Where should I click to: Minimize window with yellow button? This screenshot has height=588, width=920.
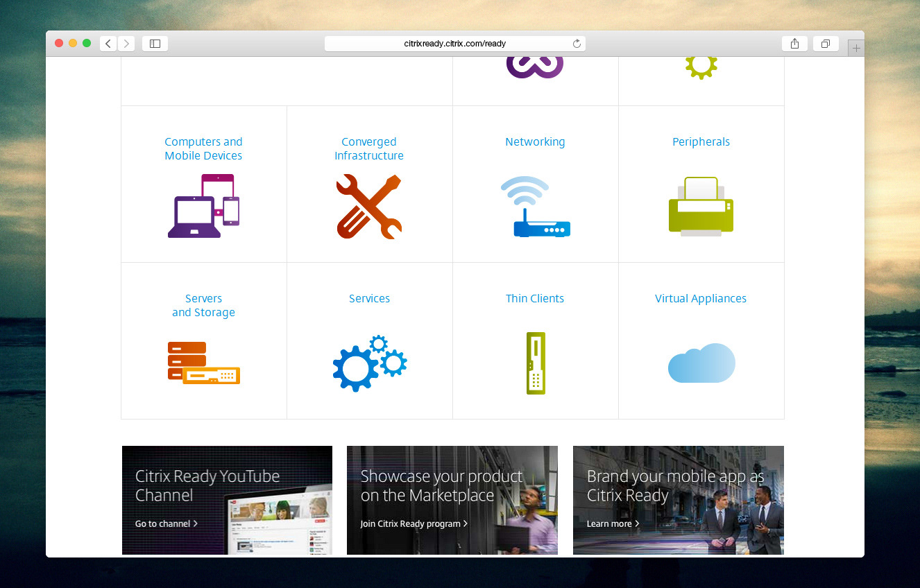[x=73, y=43]
